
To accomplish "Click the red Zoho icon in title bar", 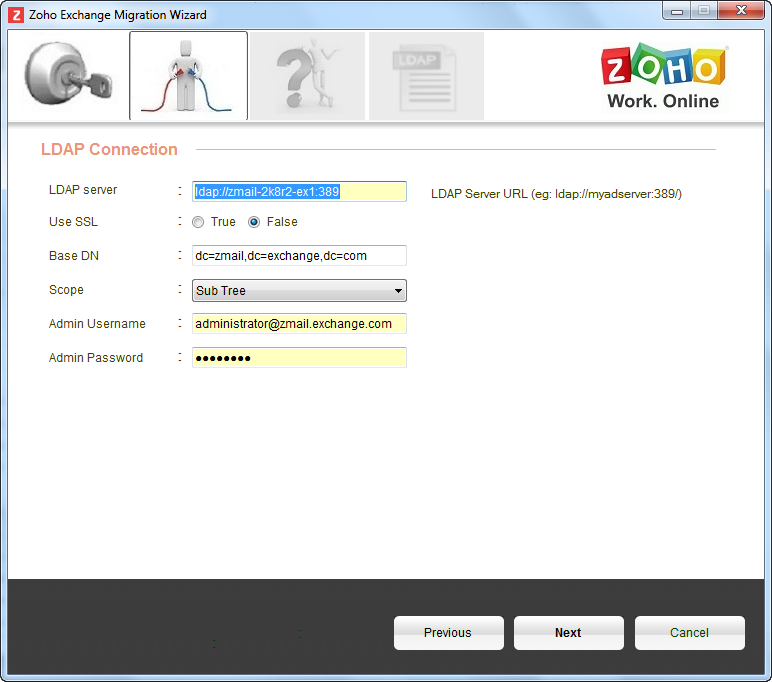I will 16,15.
